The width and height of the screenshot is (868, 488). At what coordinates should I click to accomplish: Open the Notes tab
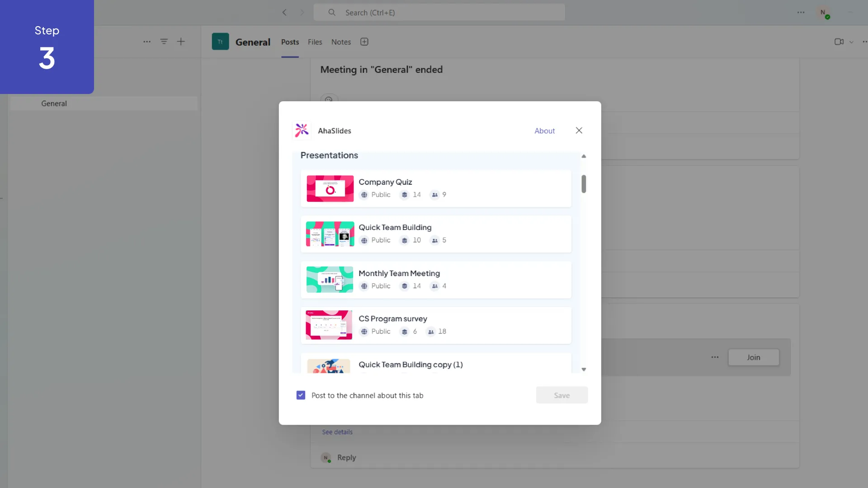tap(341, 42)
